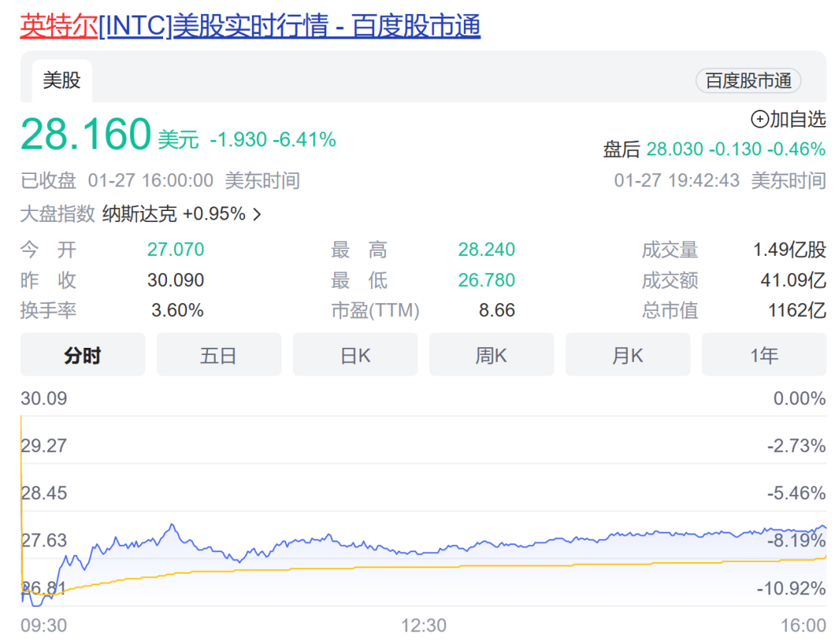This screenshot has height=644, width=835.
Task: Click the 29.27 y-axis label
Action: pos(43,446)
